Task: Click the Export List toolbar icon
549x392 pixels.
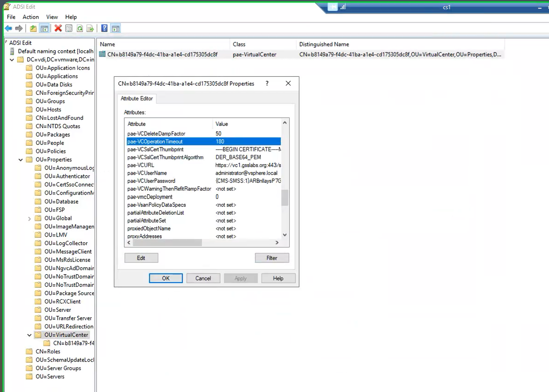Action: click(90, 29)
